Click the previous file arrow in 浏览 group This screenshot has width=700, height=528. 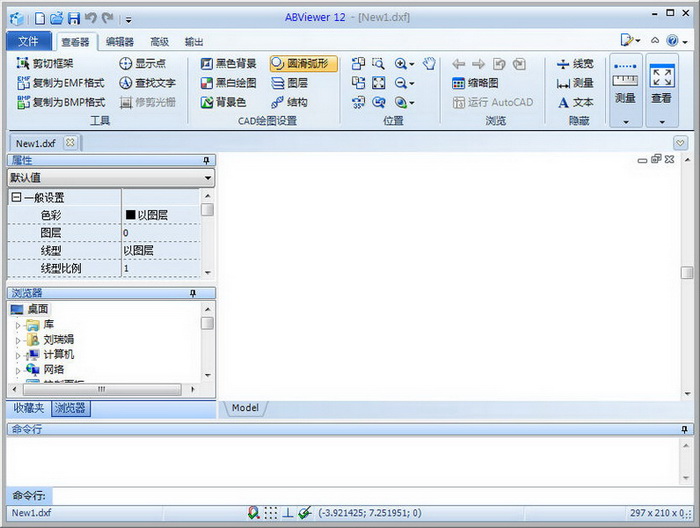458,64
